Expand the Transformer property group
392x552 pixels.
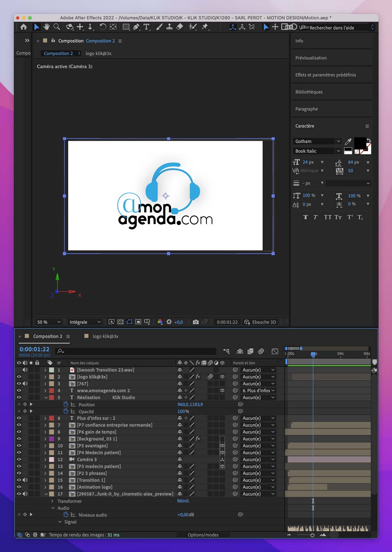coord(52,501)
